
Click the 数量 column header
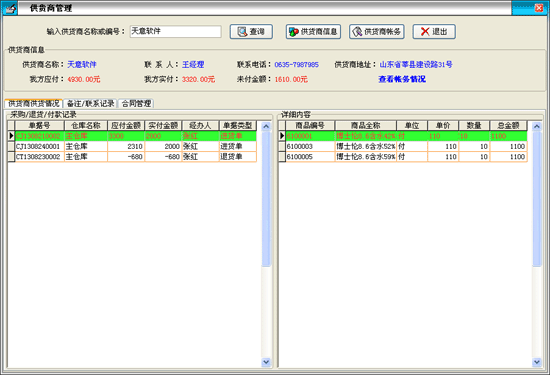click(474, 126)
